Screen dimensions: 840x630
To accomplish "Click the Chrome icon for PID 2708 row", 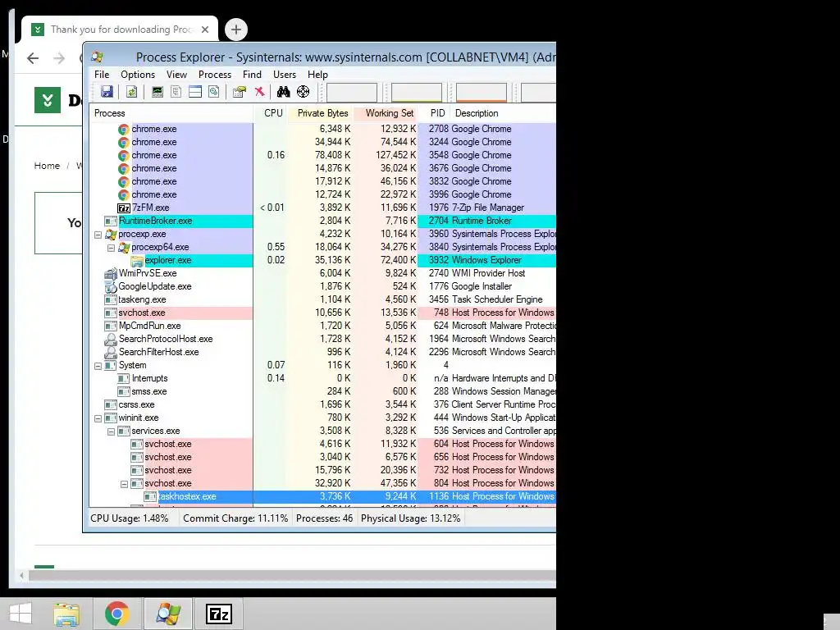I will [124, 129].
